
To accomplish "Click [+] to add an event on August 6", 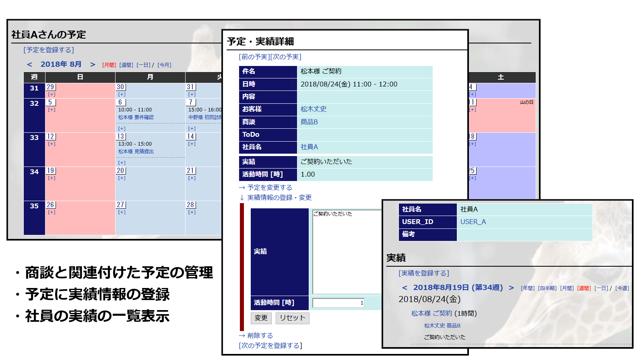I will pyautogui.click(x=122, y=129).
